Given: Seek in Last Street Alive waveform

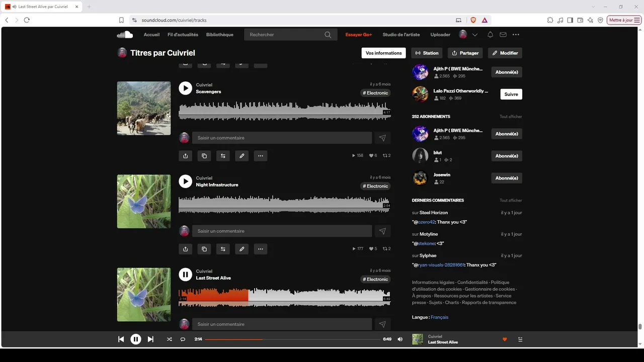Looking at the screenshot, I should tap(284, 297).
